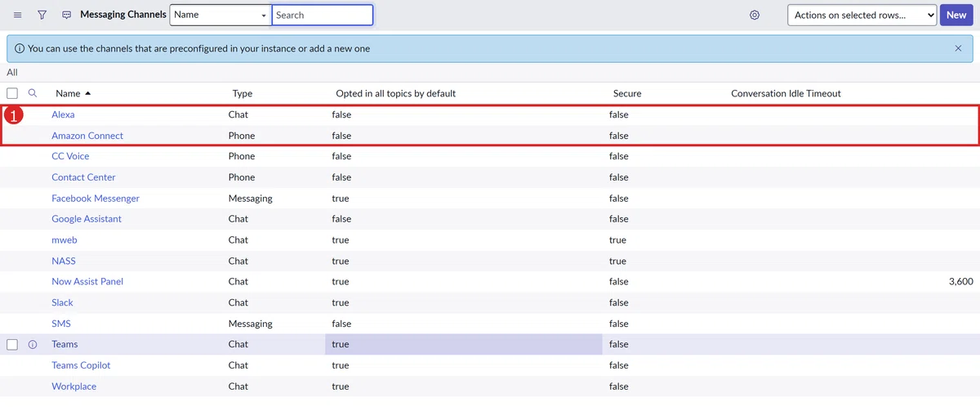980x407 pixels.
Task: Click Secure false value in Slack row
Action: pos(619,302)
